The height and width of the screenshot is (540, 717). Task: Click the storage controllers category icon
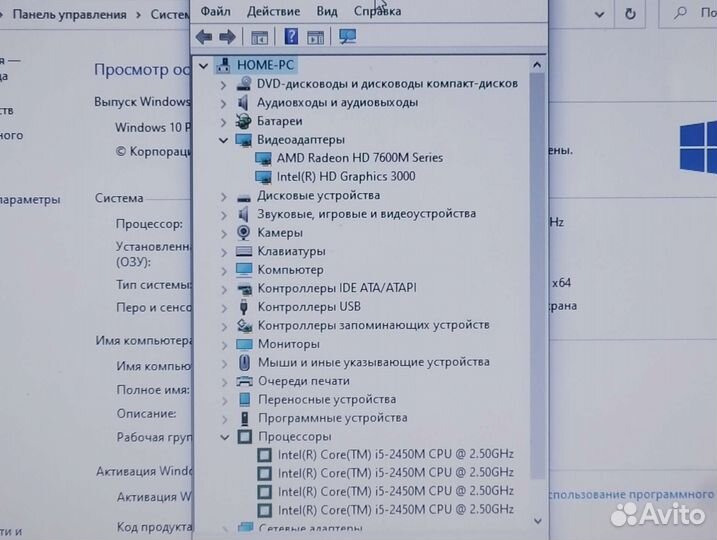coord(244,325)
